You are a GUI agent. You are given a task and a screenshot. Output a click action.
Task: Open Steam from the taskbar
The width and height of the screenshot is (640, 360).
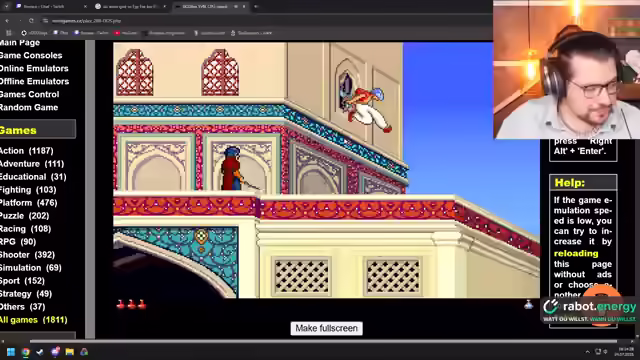point(40,352)
